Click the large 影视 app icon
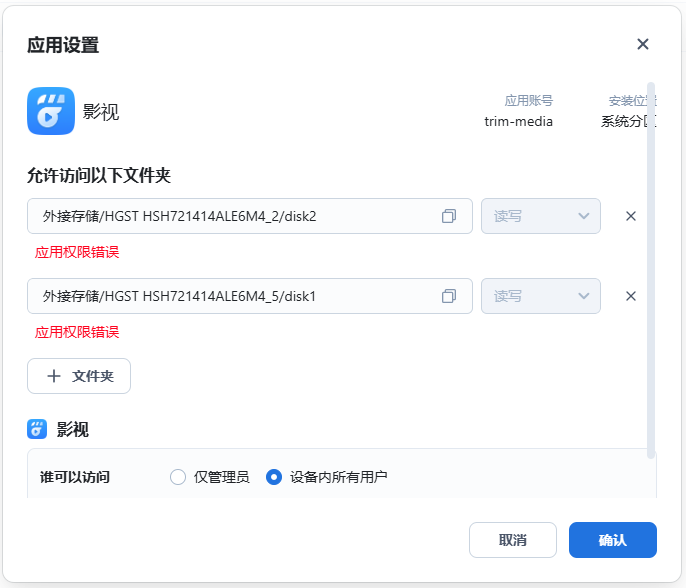 point(51,111)
